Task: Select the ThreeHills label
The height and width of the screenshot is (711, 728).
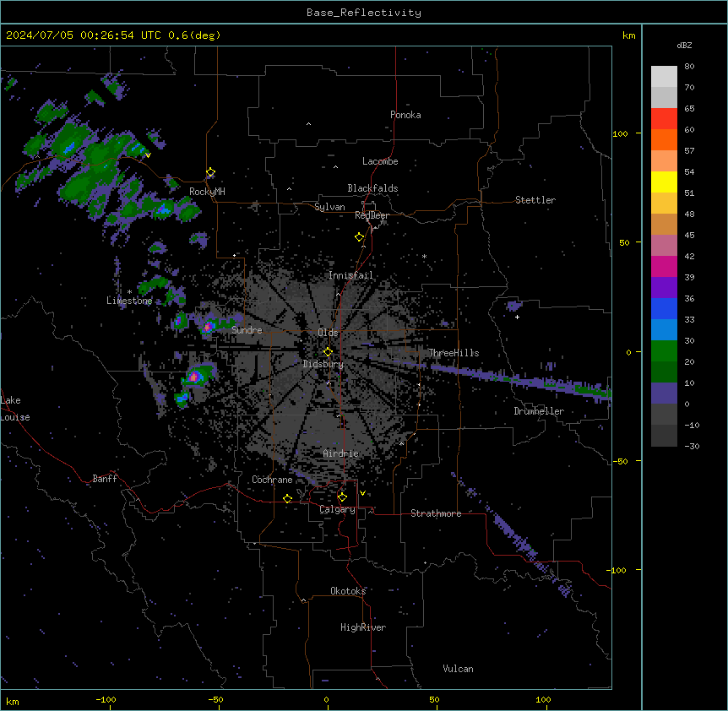Action: [x=454, y=353]
